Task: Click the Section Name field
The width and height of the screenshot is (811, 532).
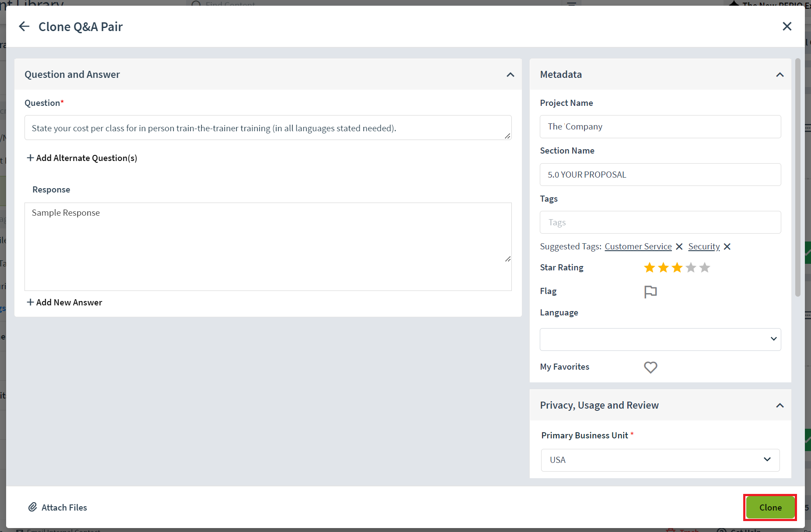Action: 660,175
